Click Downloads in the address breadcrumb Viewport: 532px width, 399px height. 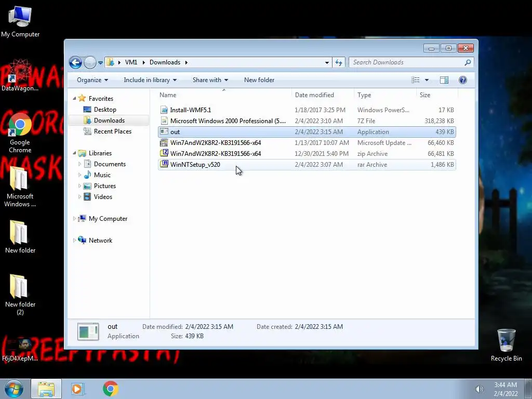(165, 62)
